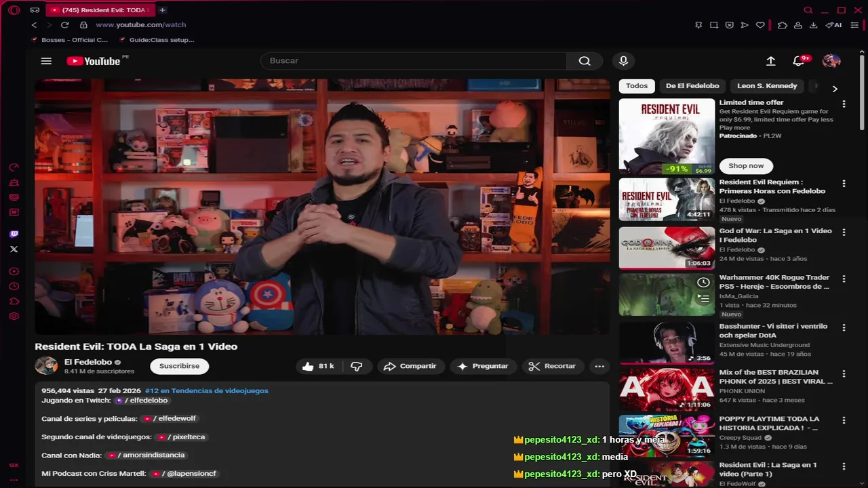Submit search with magnifier button
Viewport: 868px width, 488px height.
pyautogui.click(x=585, y=61)
